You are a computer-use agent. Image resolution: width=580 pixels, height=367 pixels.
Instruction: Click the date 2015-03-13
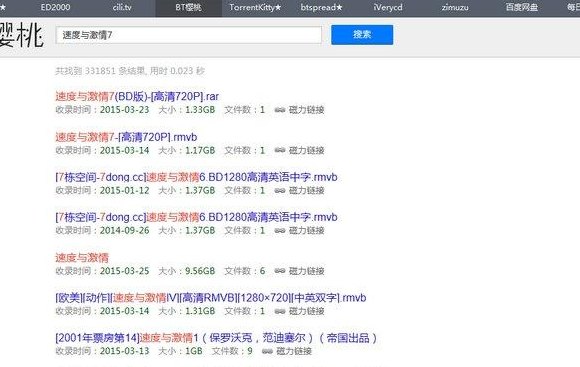[125, 351]
